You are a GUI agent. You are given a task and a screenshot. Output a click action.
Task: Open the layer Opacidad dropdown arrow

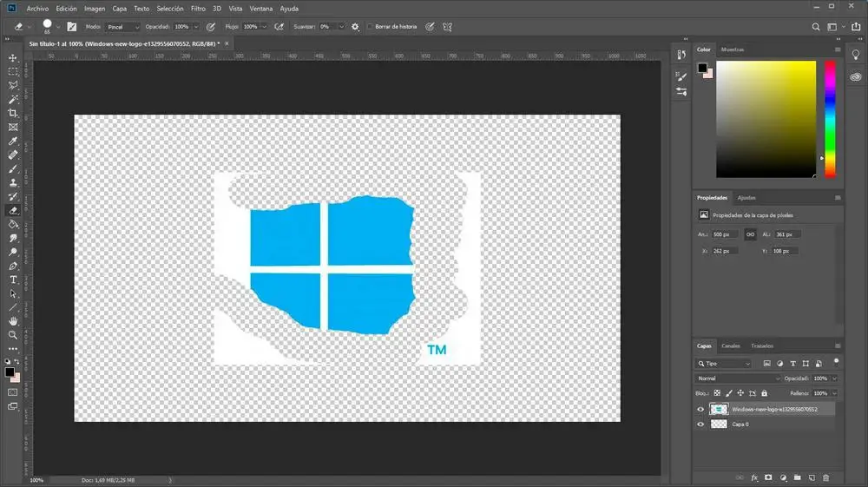pos(834,378)
